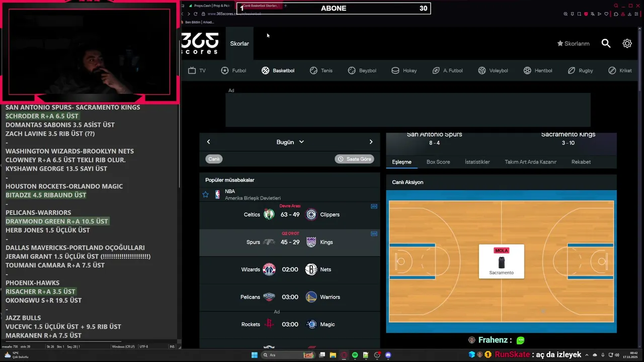
Task: Open the settings gear on 365scores
Action: [627, 44]
